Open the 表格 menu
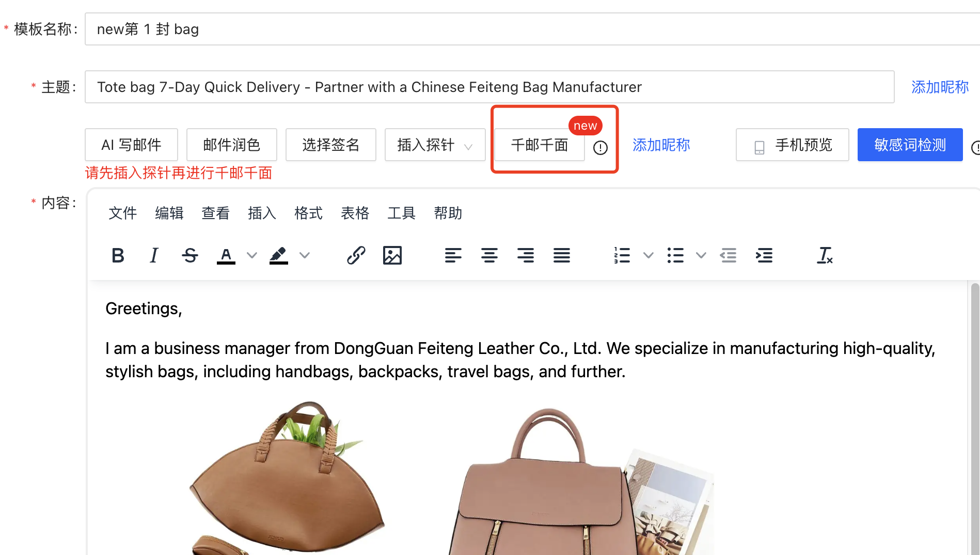980x555 pixels. [x=355, y=213]
